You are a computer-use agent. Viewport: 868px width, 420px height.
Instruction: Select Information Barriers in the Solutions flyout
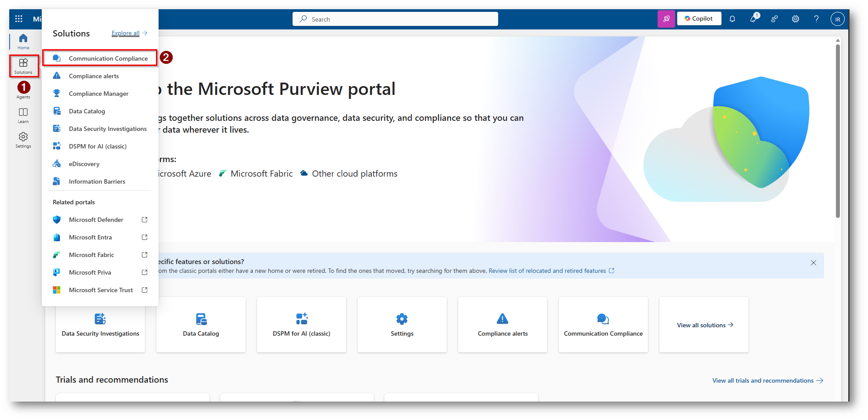pos(100,181)
